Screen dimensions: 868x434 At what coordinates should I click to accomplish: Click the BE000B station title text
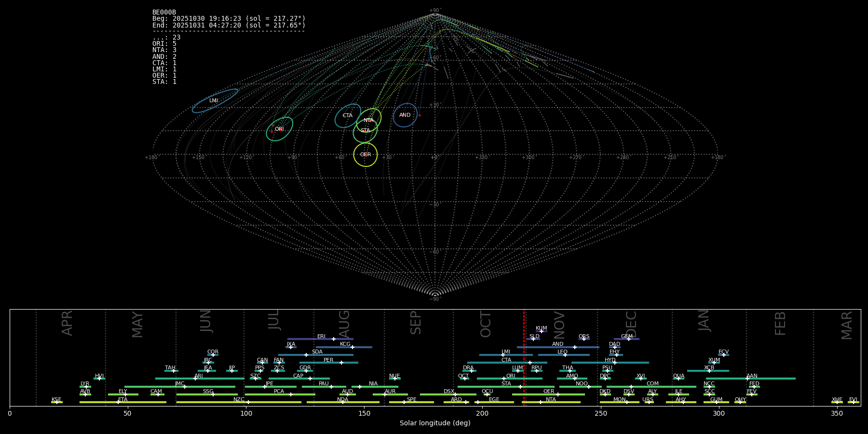point(164,13)
